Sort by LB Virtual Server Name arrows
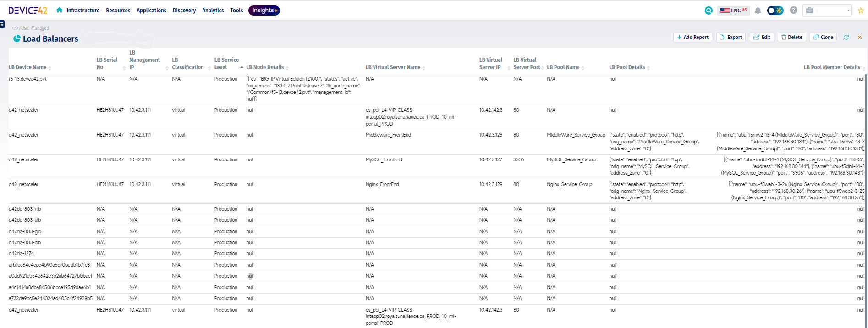868x328 pixels. pyautogui.click(x=424, y=68)
